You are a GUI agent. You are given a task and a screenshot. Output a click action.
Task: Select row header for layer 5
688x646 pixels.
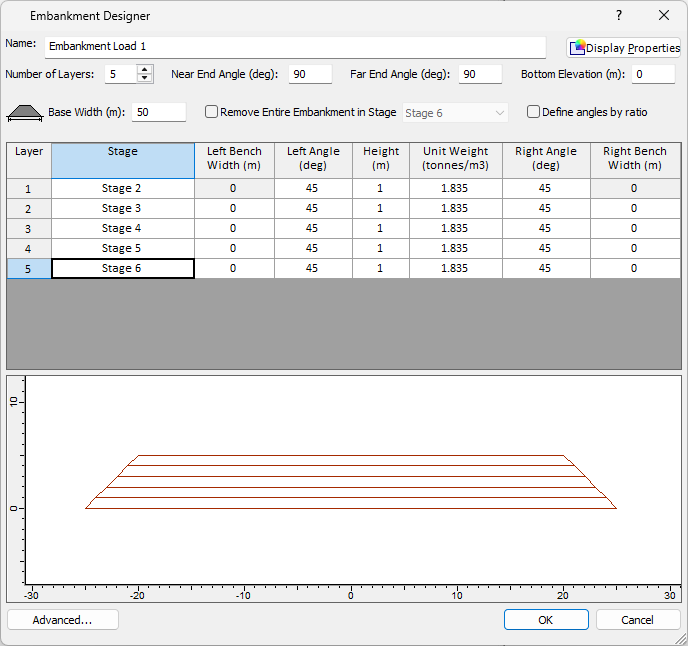[x=29, y=269]
